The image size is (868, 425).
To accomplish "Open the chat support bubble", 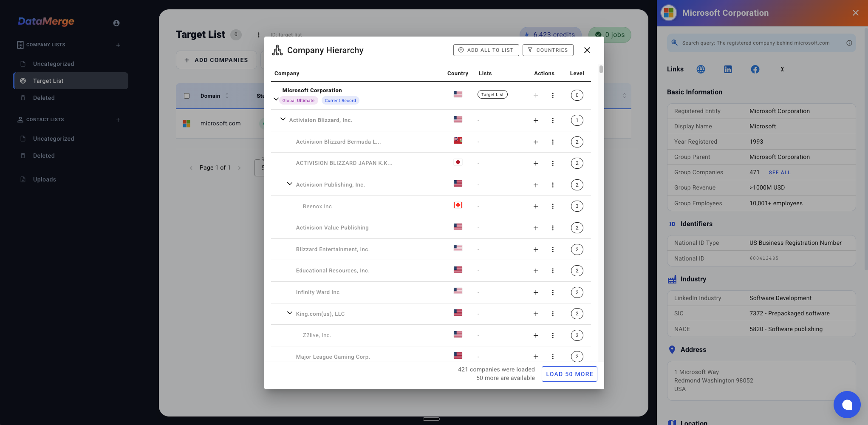I will tap(847, 405).
